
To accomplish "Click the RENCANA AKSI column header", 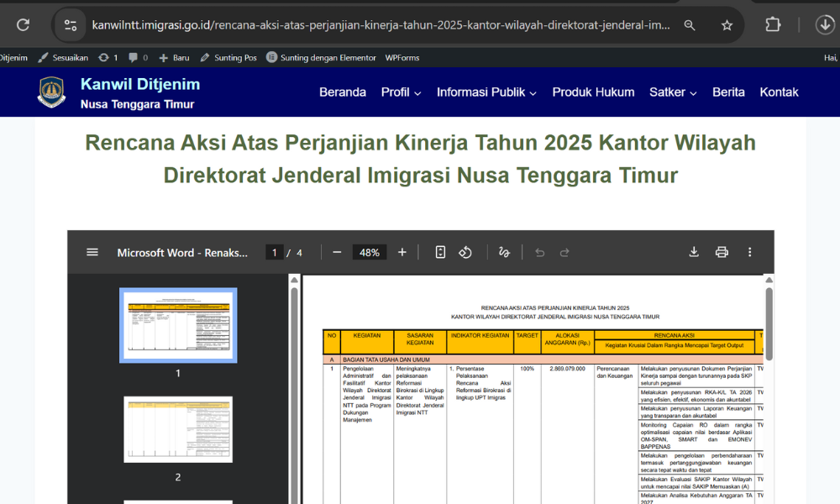I will (674, 335).
